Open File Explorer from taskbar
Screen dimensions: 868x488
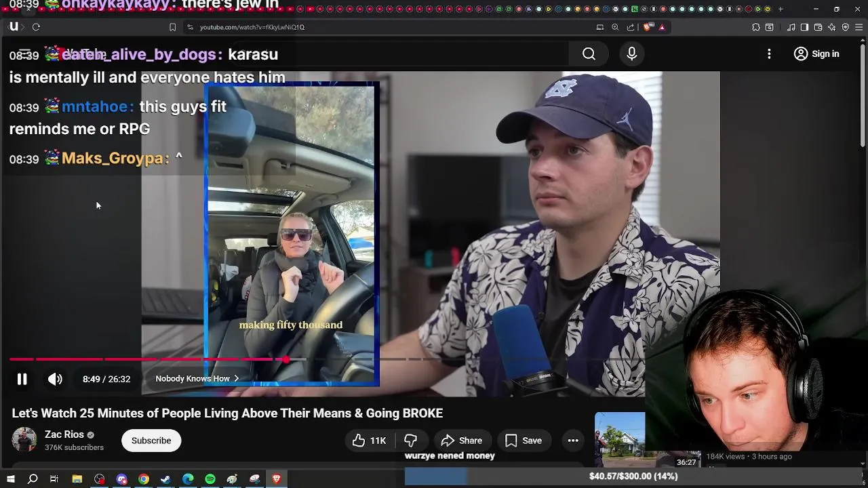click(x=77, y=479)
